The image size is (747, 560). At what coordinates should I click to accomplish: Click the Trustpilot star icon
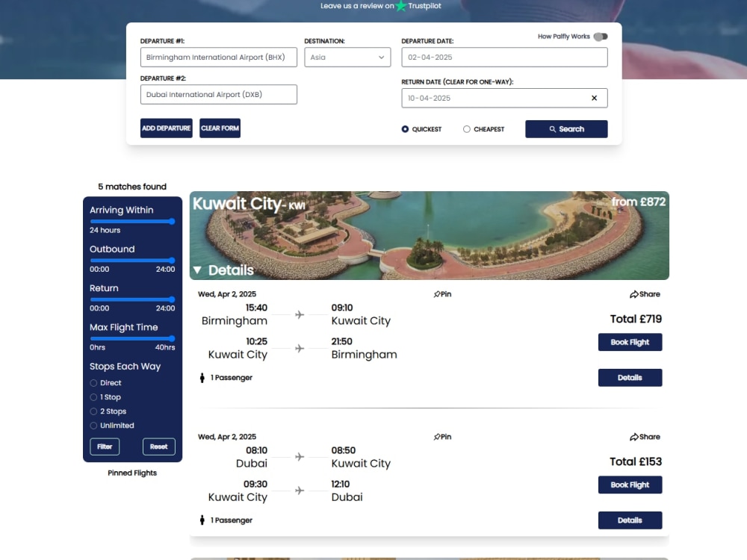click(401, 6)
